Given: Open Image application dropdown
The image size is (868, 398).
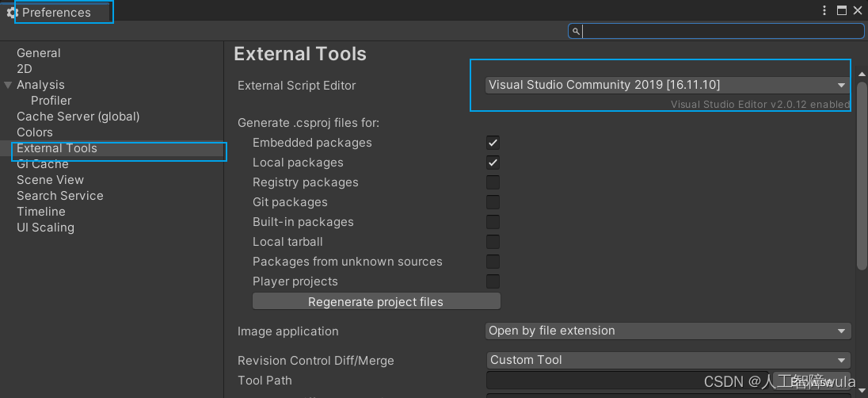Looking at the screenshot, I should (x=668, y=331).
